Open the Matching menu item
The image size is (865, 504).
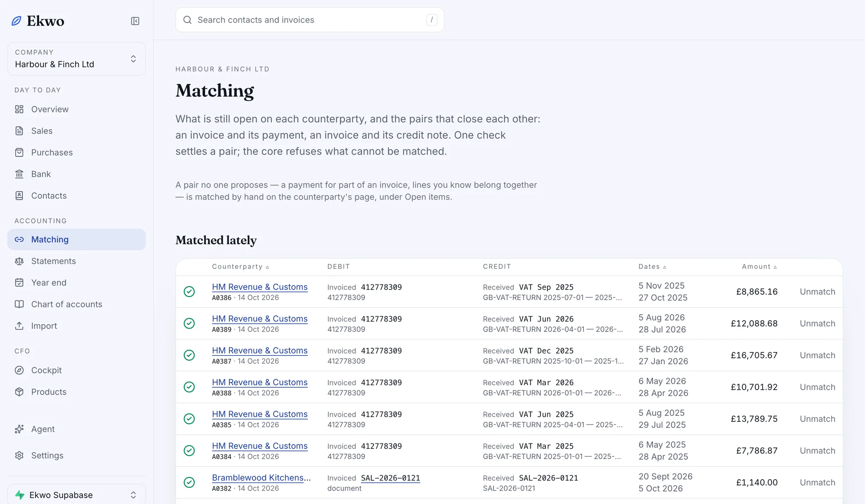(77, 239)
